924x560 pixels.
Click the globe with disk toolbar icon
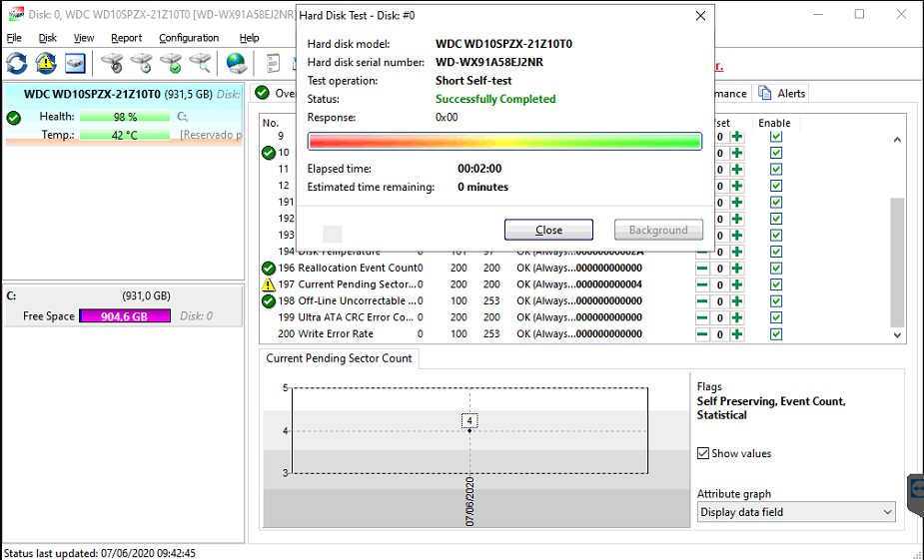(x=237, y=63)
